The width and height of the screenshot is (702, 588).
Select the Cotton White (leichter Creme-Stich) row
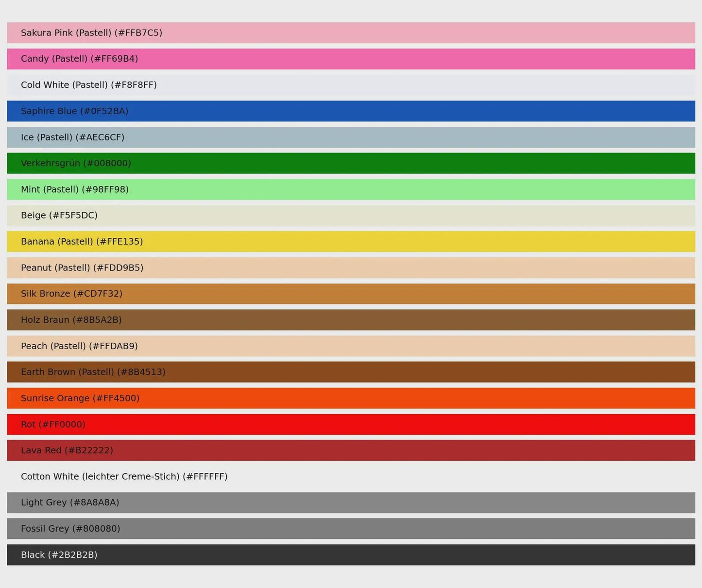click(351, 476)
